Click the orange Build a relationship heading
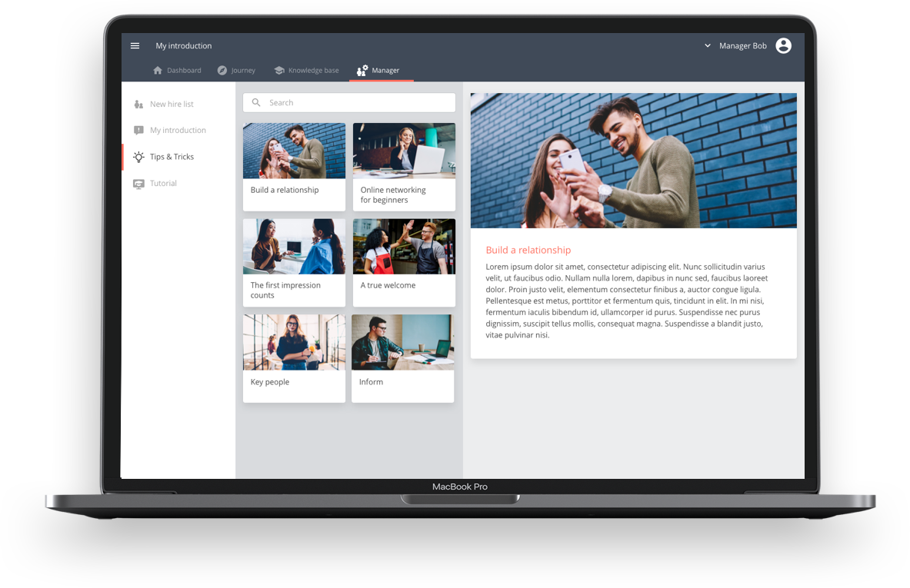Image resolution: width=910 pixels, height=588 pixels. 528,250
